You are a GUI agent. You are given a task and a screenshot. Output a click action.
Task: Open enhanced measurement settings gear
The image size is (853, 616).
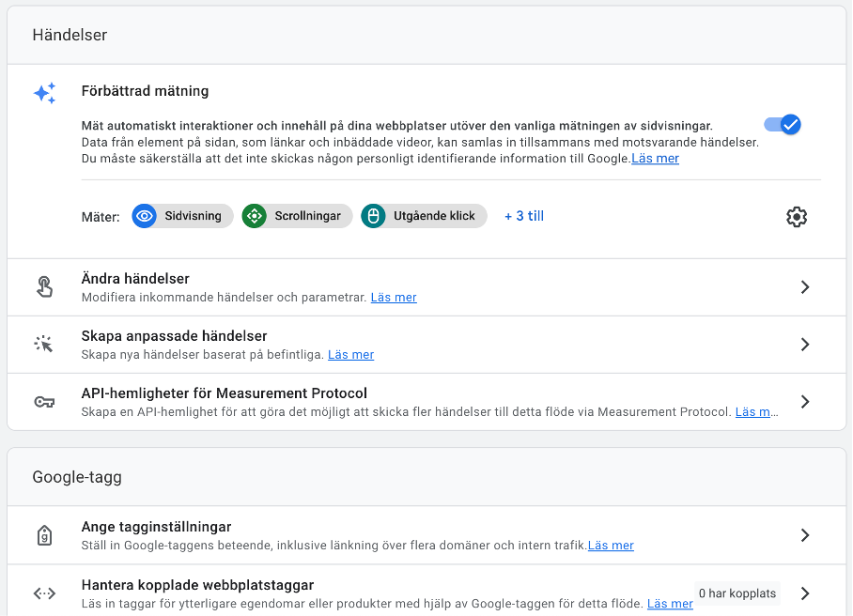[797, 216]
